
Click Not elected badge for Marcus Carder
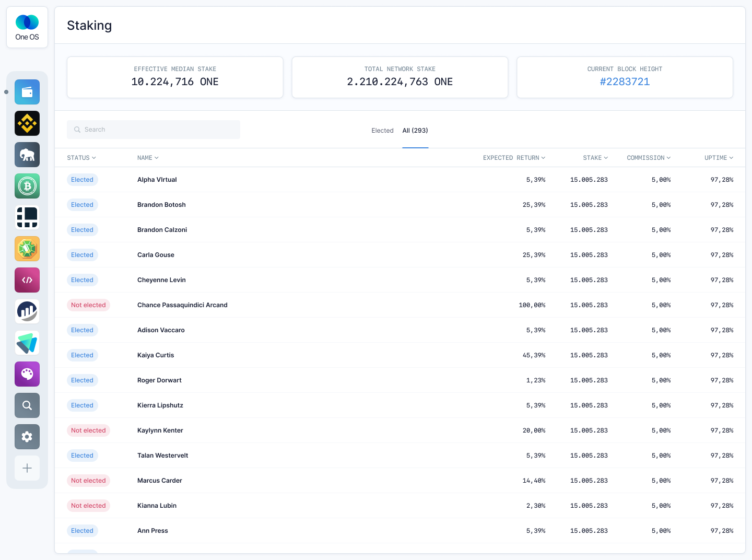click(88, 481)
